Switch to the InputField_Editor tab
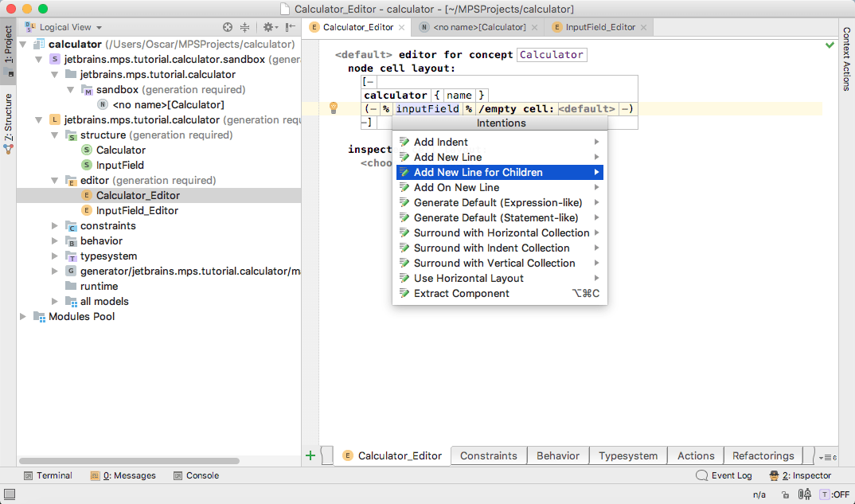 click(x=600, y=27)
